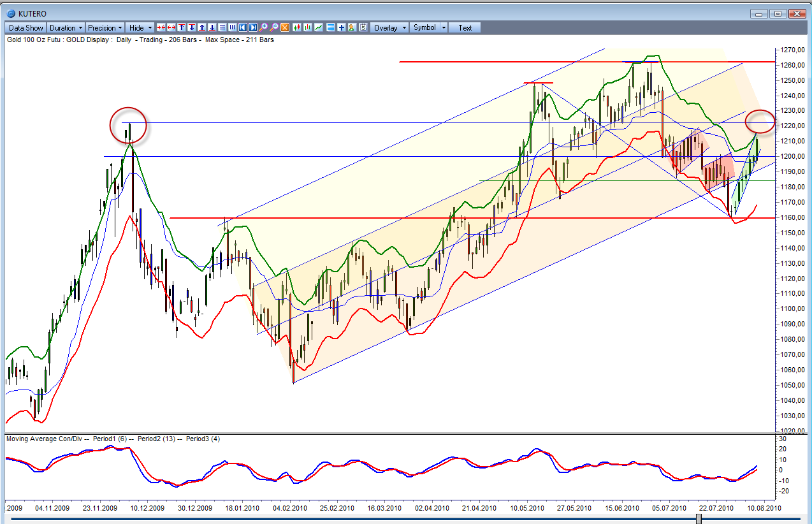The image size is (812, 524).
Task: Click the zoom in magnifier icon
Action: click(x=264, y=27)
